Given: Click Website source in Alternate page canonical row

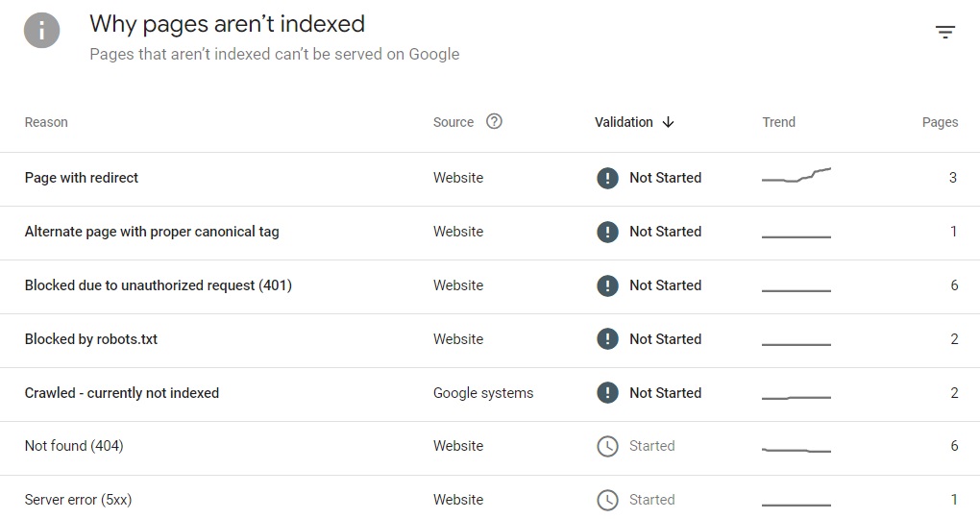Looking at the screenshot, I should [458, 232].
